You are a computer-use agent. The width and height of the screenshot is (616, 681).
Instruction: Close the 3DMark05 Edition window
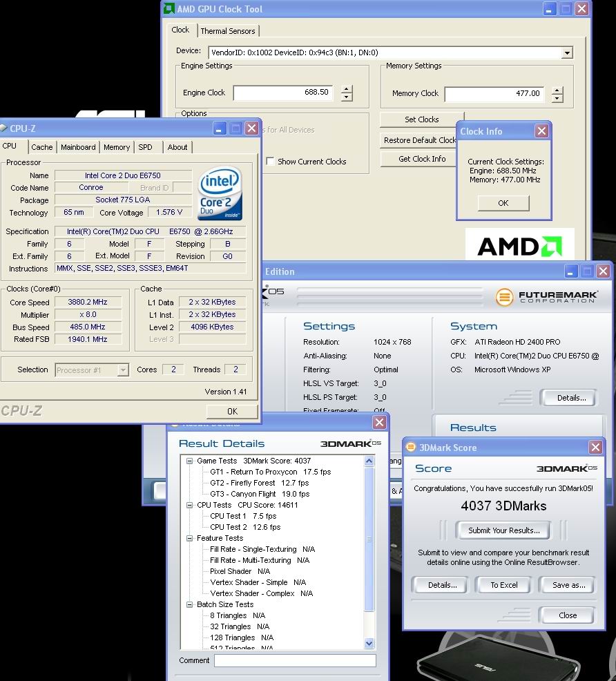(x=603, y=271)
